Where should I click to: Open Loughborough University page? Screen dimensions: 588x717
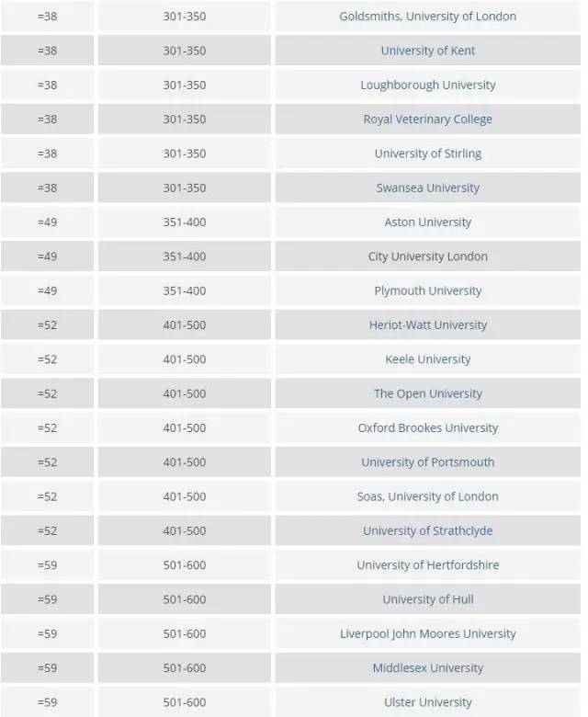coord(427,85)
